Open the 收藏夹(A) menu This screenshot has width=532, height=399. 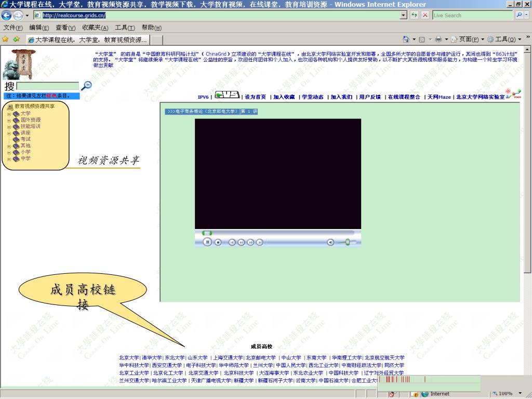tap(96, 28)
